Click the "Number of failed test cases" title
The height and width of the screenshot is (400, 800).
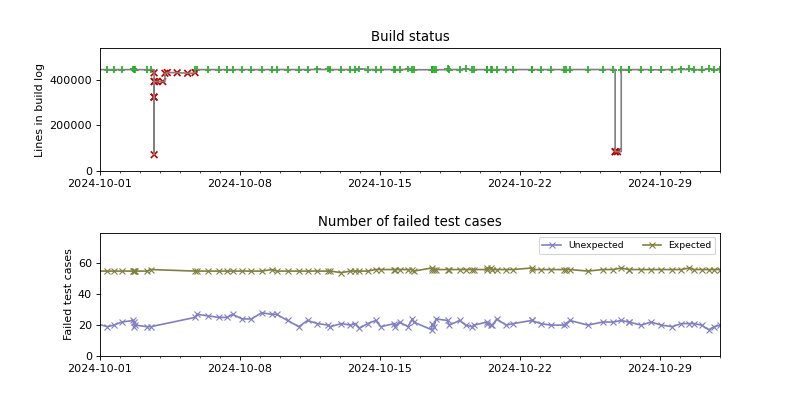click(x=410, y=222)
